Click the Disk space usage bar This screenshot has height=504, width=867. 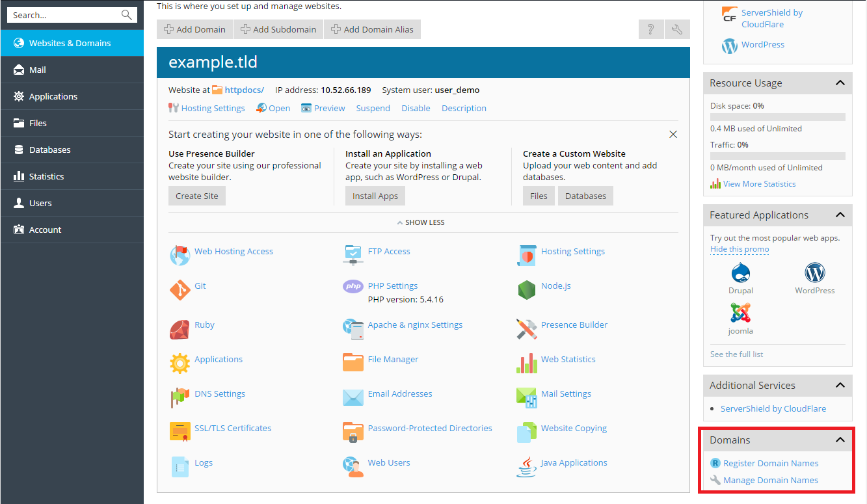[777, 116]
